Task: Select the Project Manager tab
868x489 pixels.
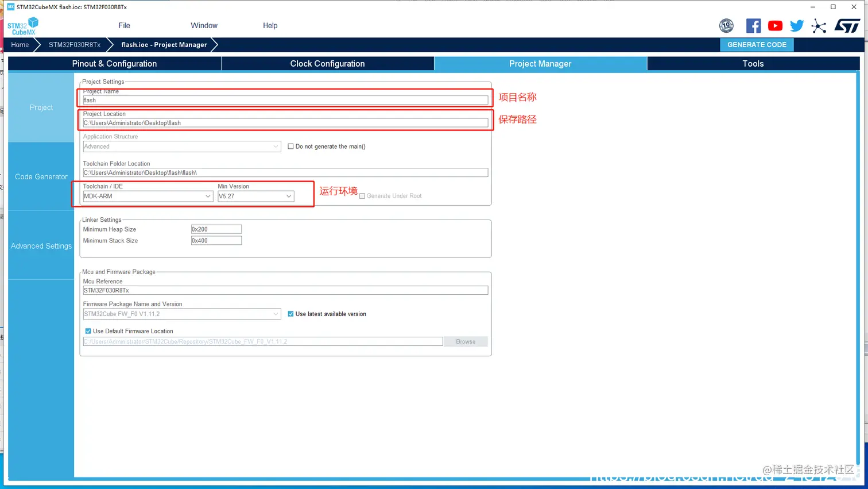Action: point(540,64)
